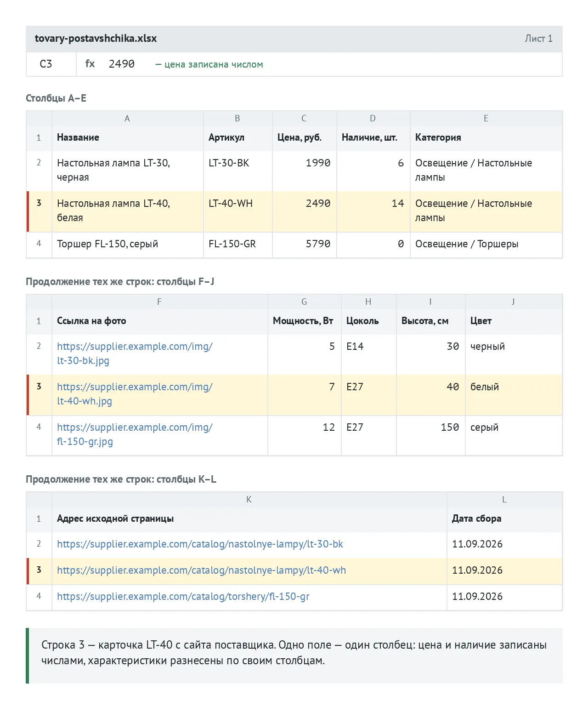Image resolution: width=588 pixels, height=707 pixels.
Task: Select column E header
Action: pyautogui.click(x=486, y=118)
